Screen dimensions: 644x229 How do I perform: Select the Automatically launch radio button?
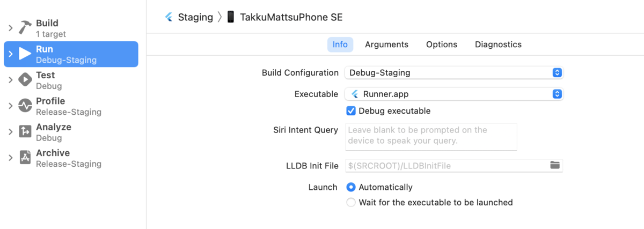pos(351,187)
